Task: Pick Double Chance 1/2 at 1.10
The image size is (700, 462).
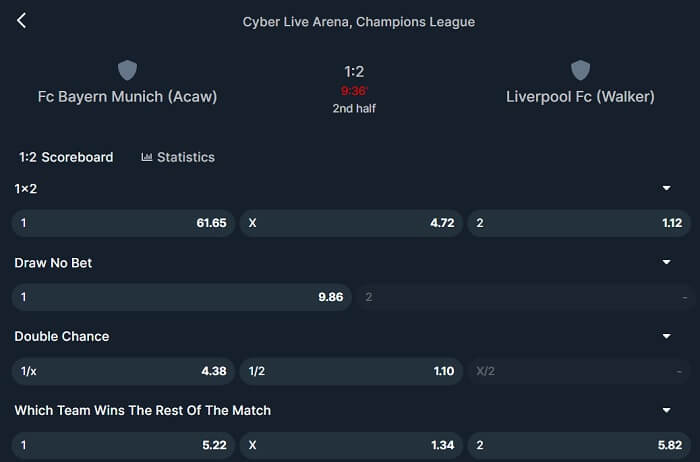Action: 351,371
